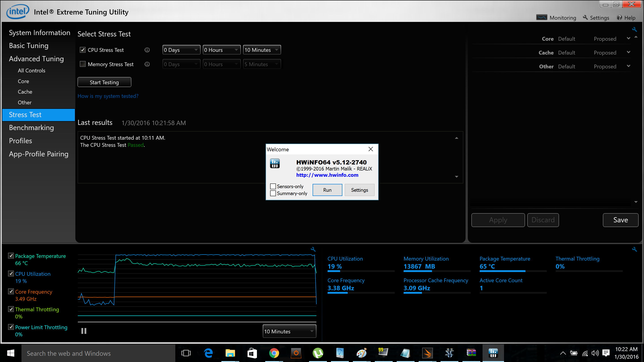
Task: Select the Stress Test menu item
Action: tap(25, 114)
